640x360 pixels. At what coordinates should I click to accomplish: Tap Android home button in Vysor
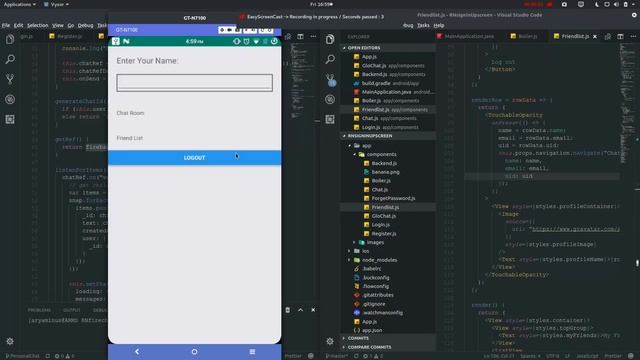(x=194, y=351)
